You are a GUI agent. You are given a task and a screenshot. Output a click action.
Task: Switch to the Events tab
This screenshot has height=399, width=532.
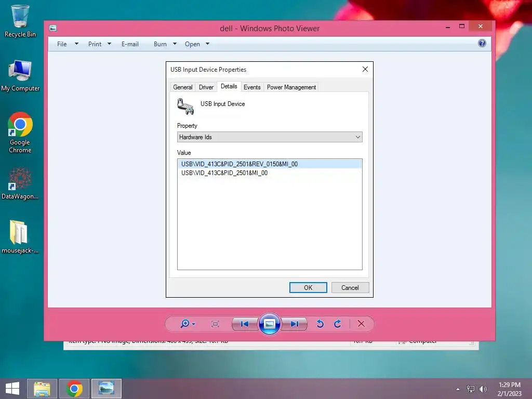point(252,87)
